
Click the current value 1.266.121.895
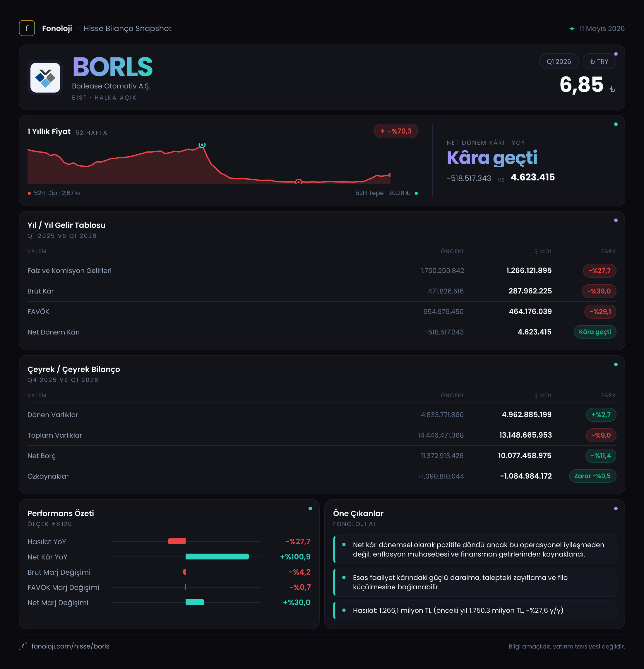tap(529, 271)
